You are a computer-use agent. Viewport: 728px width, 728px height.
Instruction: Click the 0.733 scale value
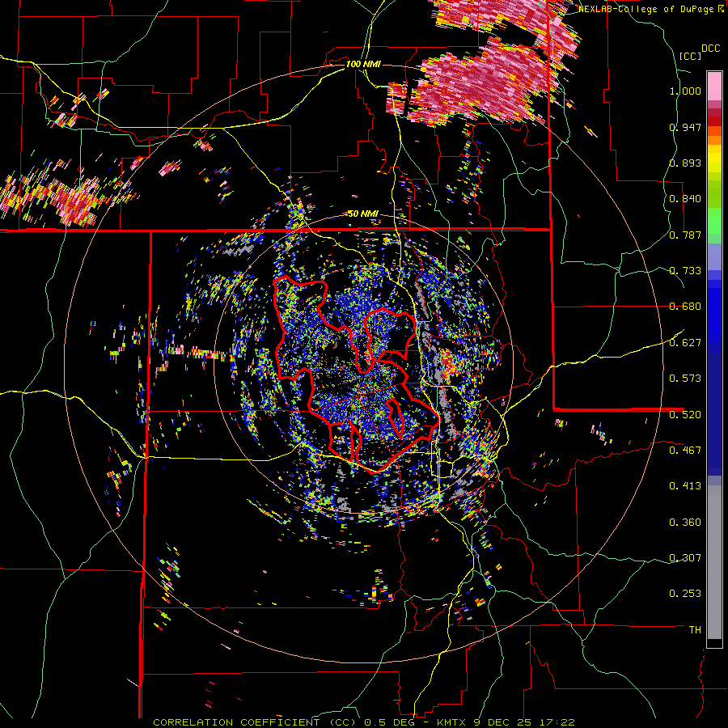(x=685, y=271)
